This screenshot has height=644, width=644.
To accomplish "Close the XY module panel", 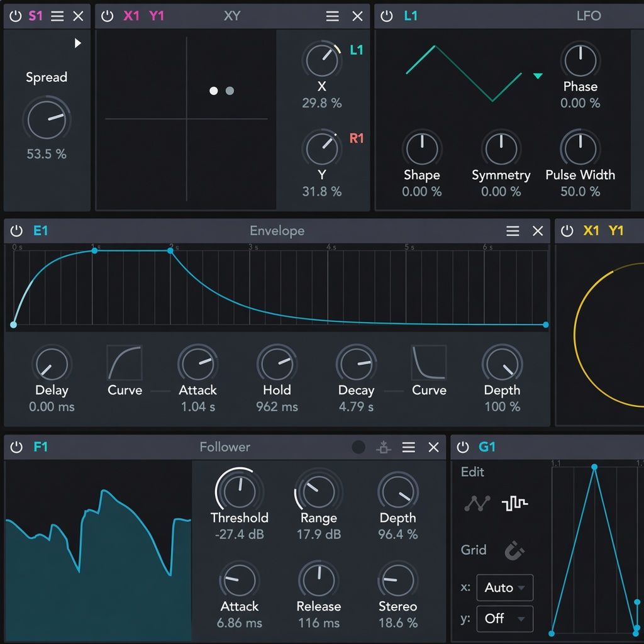I will [x=358, y=16].
